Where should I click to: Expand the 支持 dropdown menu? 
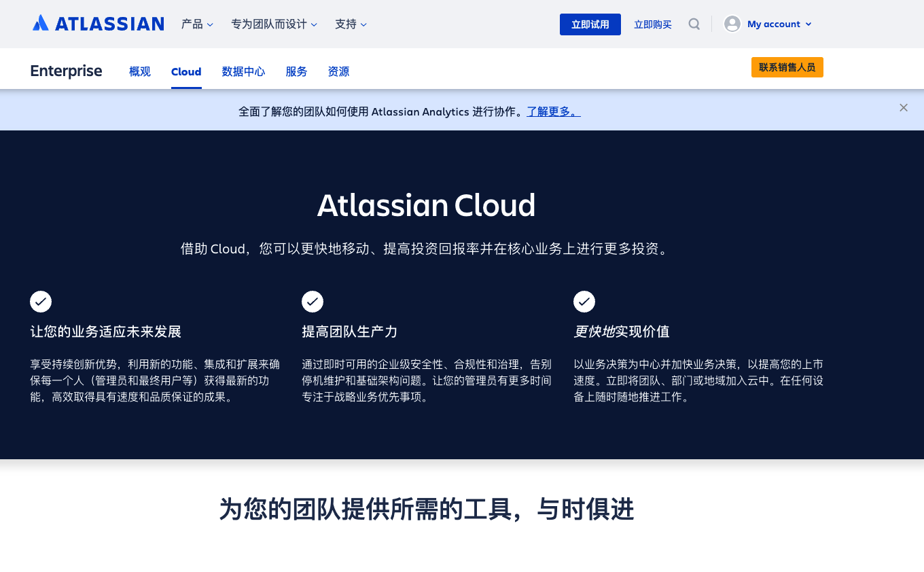(351, 24)
